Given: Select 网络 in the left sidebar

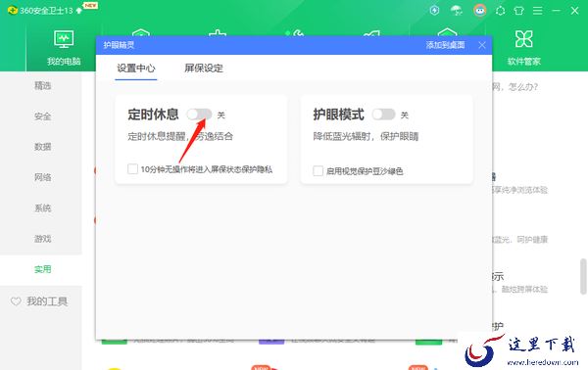Looking at the screenshot, I should [42, 177].
